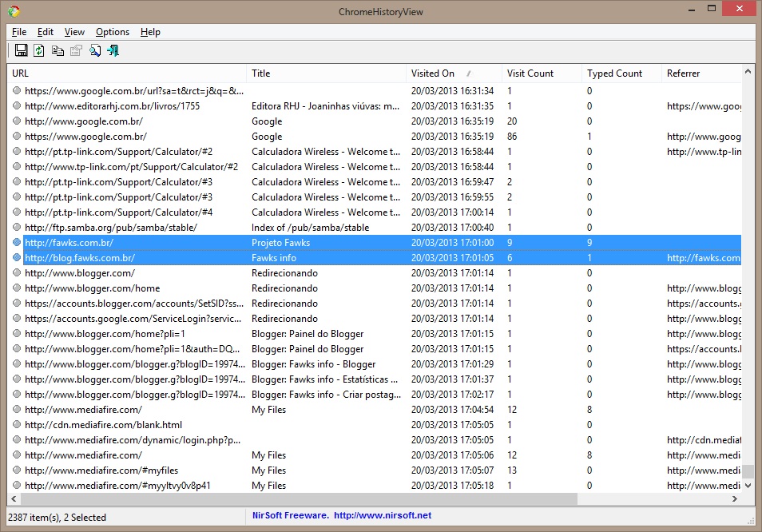Sort by the Typed Count column header
This screenshot has height=532, width=762.
click(x=621, y=73)
